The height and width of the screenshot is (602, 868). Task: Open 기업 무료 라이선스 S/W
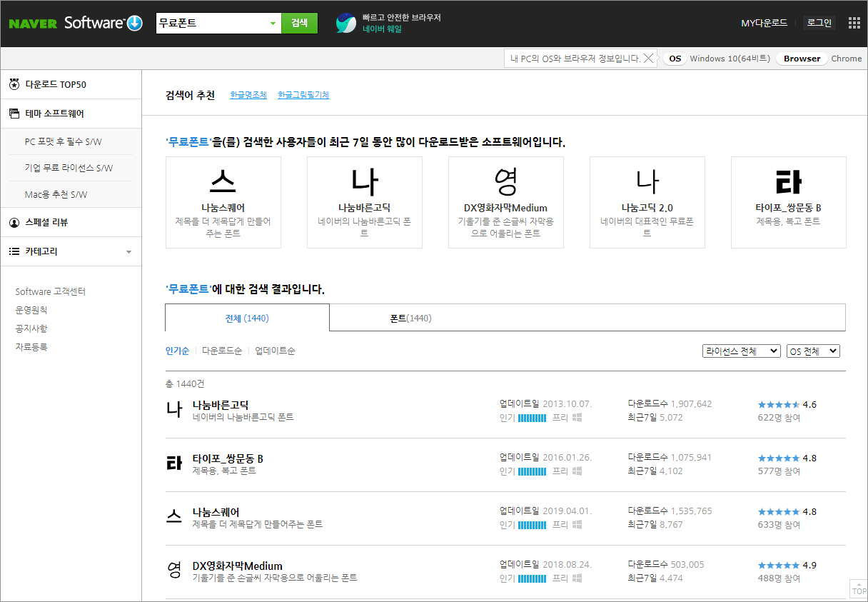(x=69, y=168)
